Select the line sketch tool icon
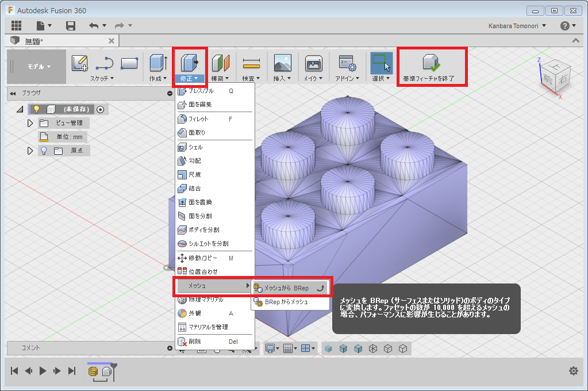The height and width of the screenshot is (391, 588). click(105, 63)
